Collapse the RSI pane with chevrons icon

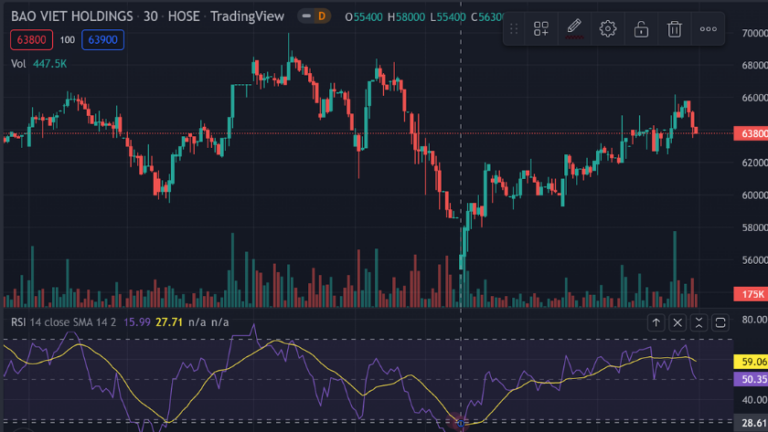[699, 323]
